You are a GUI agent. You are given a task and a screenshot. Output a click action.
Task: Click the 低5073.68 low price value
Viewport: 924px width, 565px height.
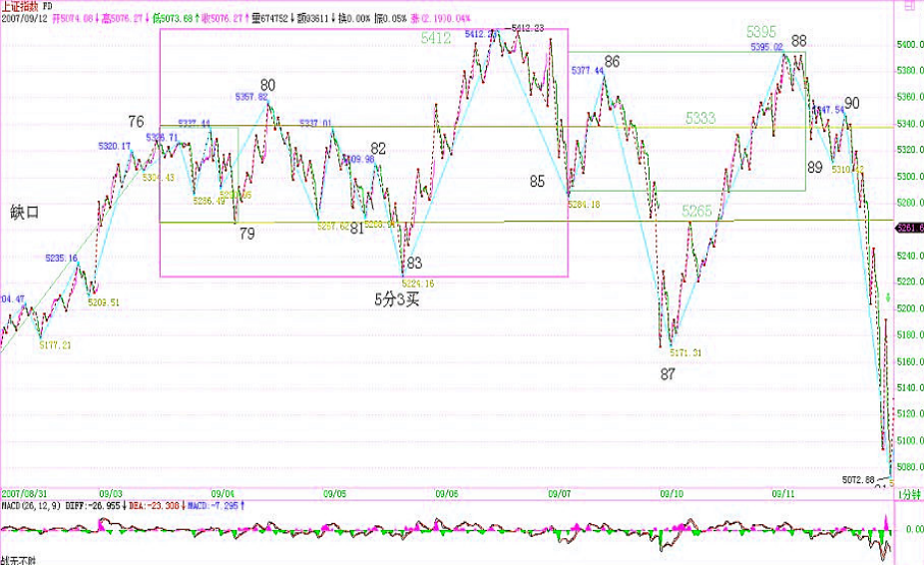[x=175, y=18]
